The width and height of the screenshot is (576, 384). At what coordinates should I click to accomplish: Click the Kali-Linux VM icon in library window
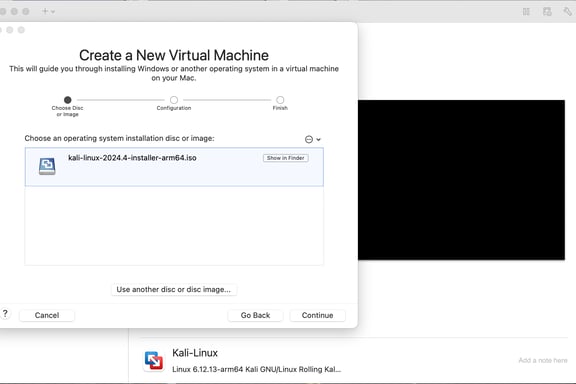pos(154,360)
